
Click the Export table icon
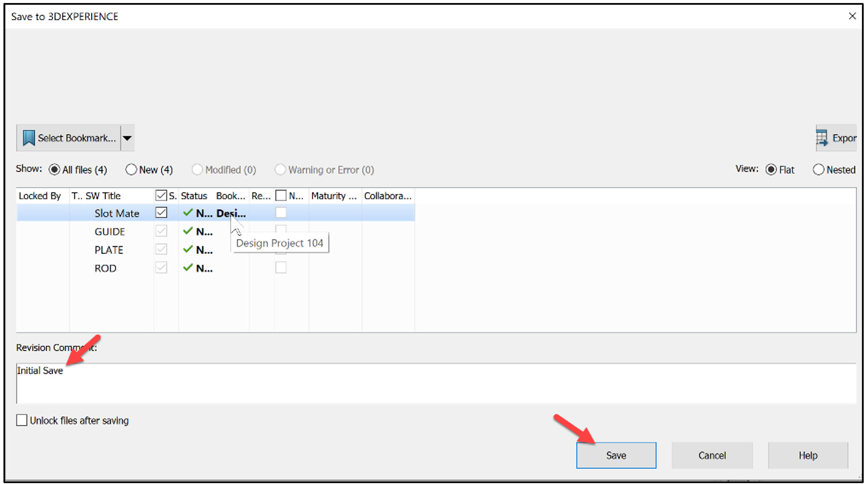tap(821, 137)
